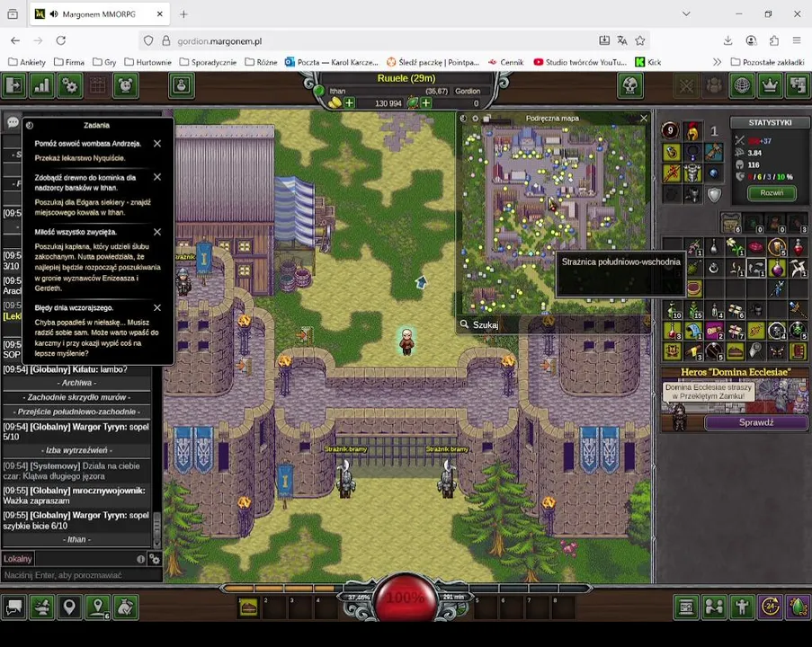Viewport: 812px width, 647px height.
Task: Reload the browser page
Action: [61, 40]
